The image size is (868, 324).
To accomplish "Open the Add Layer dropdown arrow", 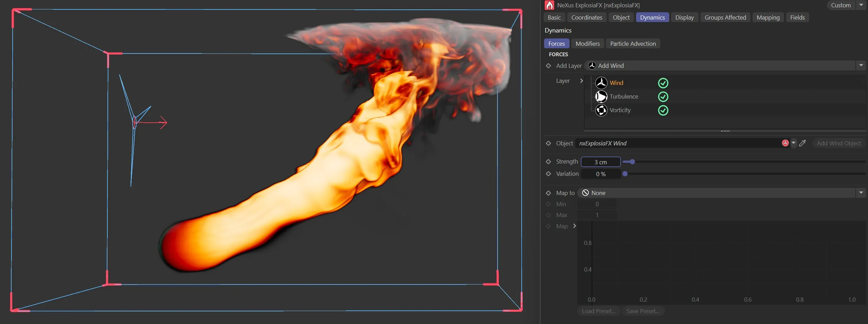I will pos(861,65).
